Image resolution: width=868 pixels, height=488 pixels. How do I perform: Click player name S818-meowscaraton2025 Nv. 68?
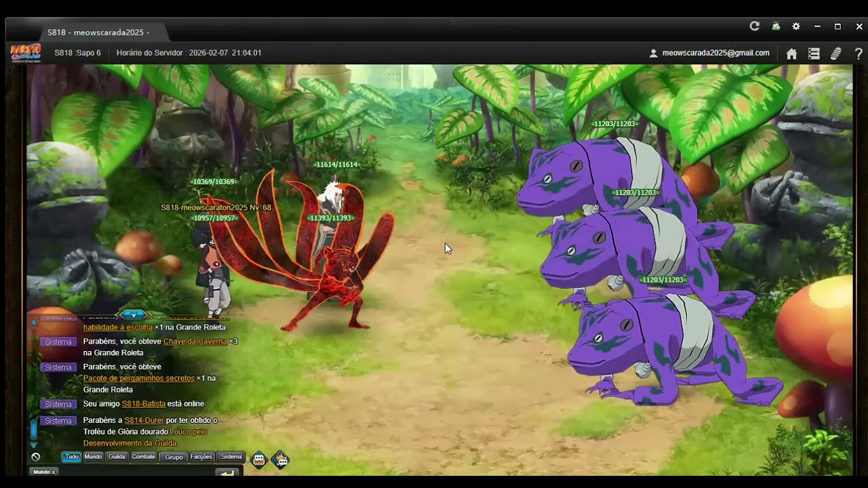216,207
